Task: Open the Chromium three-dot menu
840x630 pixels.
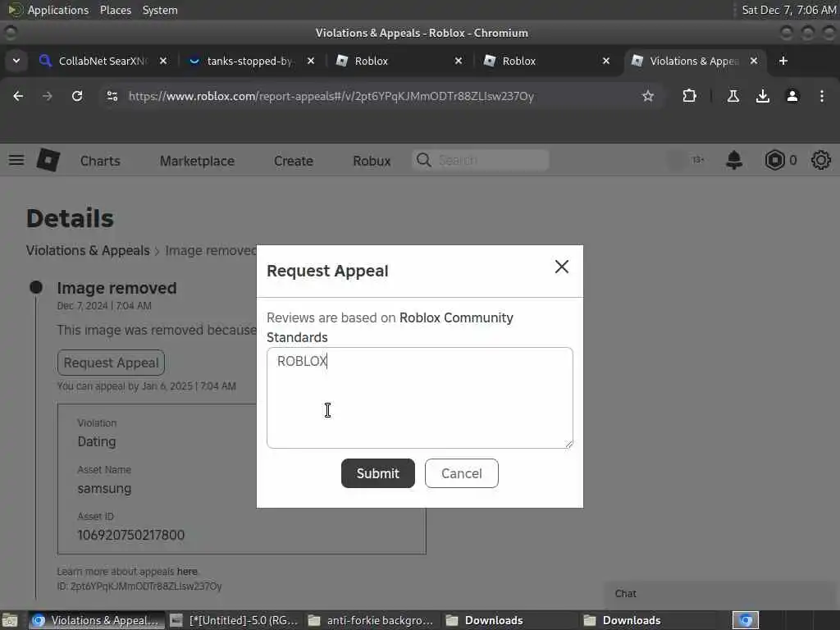Action: pos(821,96)
